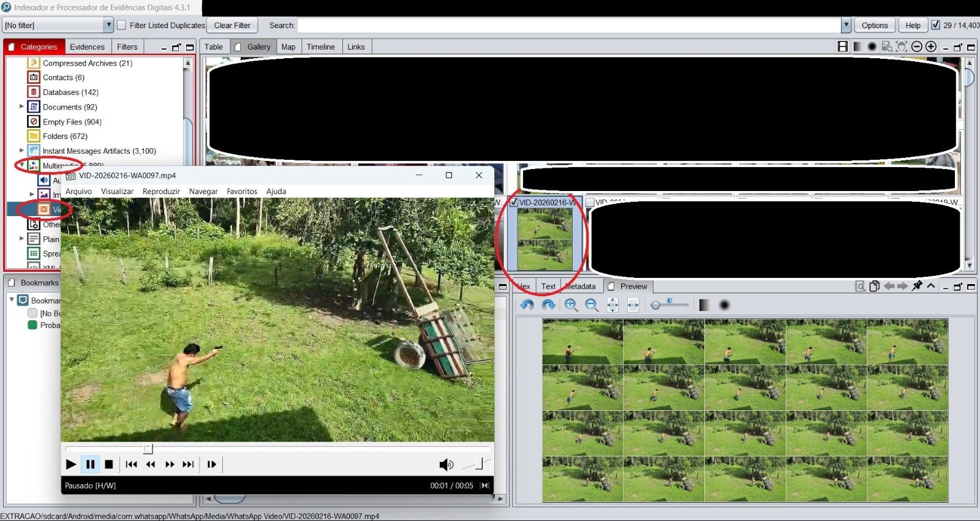Screen dimensions: 980x521
Task: Open the Map tab
Action: (x=288, y=47)
